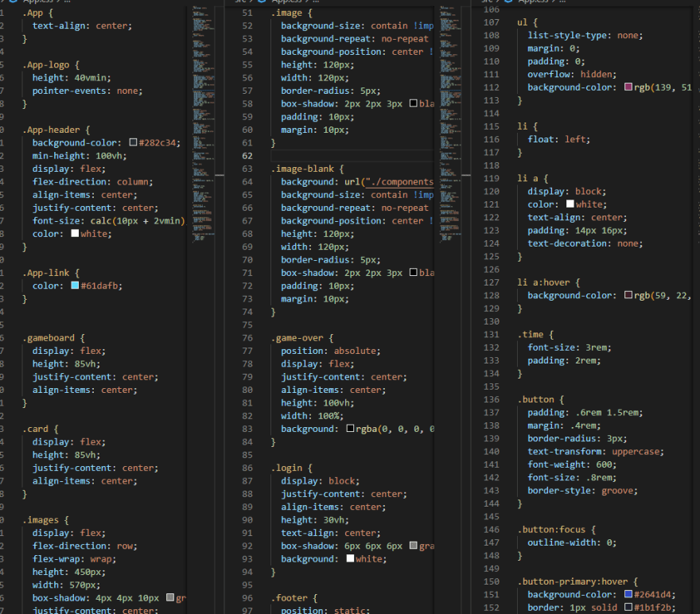Open the #1b1f2b border color swatch

coord(628,607)
